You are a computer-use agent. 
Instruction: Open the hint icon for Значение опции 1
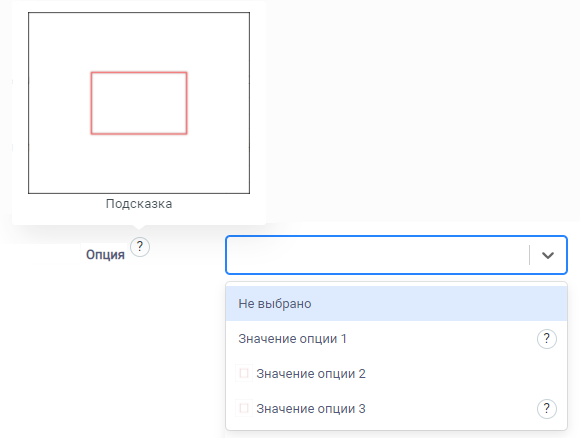click(x=547, y=339)
